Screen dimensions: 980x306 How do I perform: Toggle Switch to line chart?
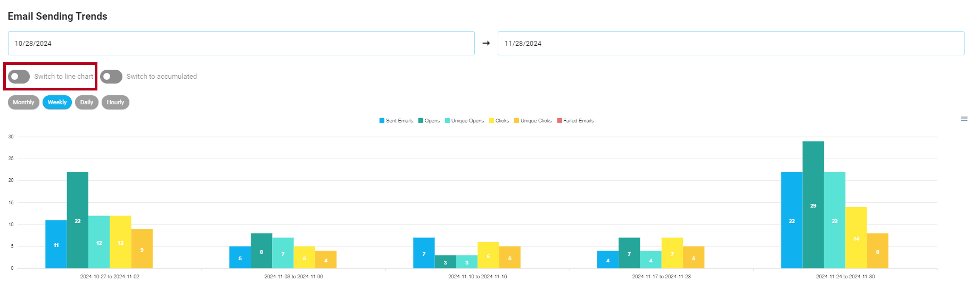[x=19, y=77]
